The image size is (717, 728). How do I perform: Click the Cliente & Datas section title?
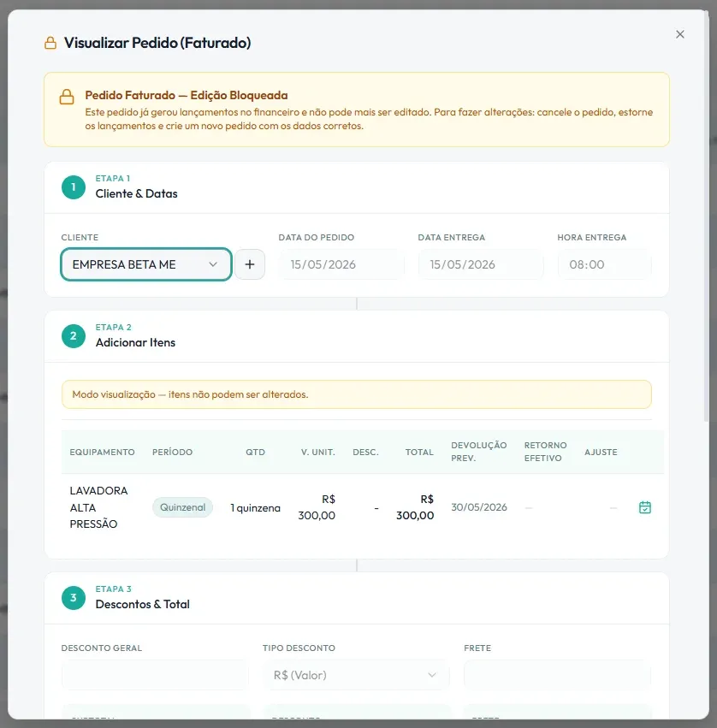(137, 193)
